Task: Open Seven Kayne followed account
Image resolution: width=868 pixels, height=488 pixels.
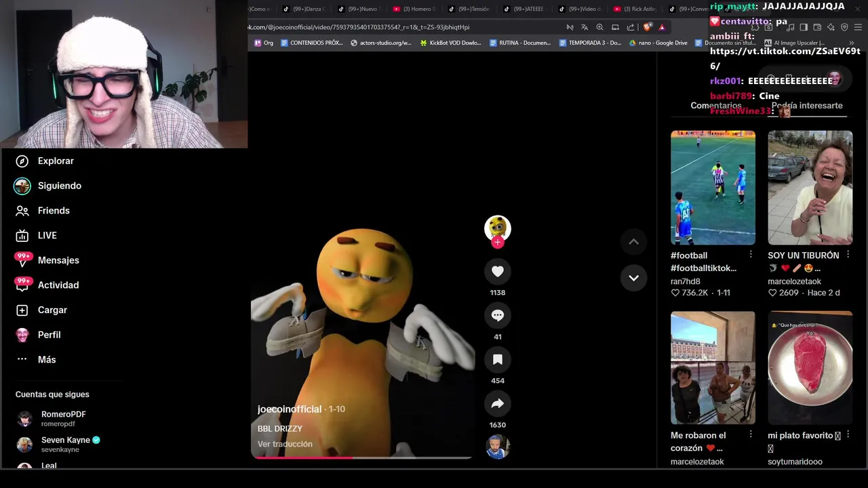Action: (x=58, y=444)
